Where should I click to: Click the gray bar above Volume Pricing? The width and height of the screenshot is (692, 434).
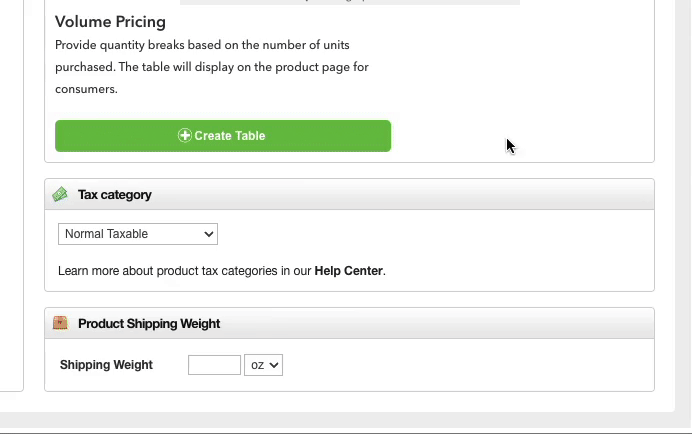coord(350,2)
